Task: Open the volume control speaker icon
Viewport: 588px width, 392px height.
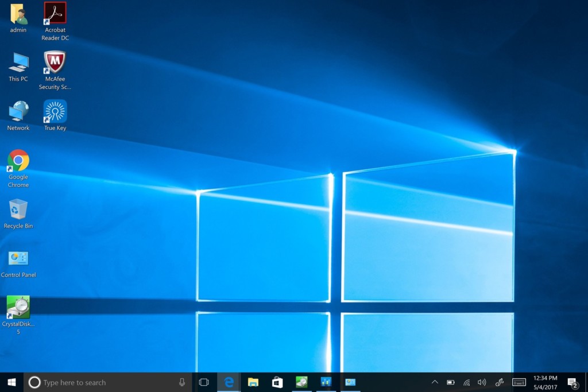Action: (482, 382)
